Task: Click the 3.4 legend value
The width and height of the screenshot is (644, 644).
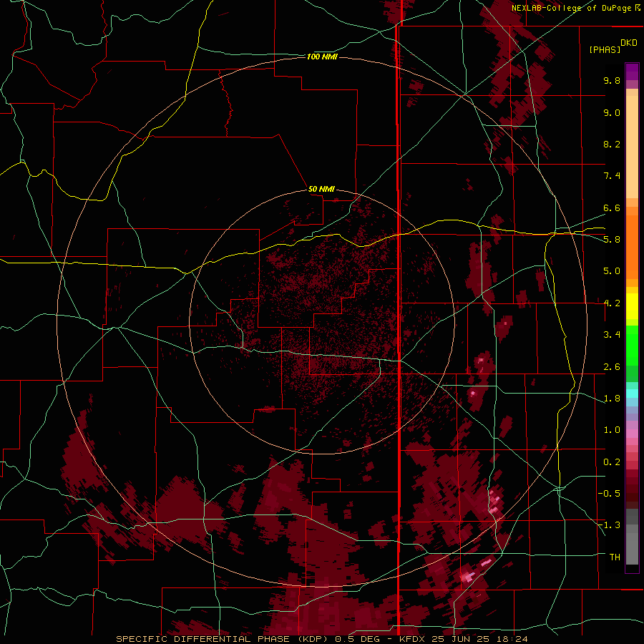Action: [x=612, y=335]
